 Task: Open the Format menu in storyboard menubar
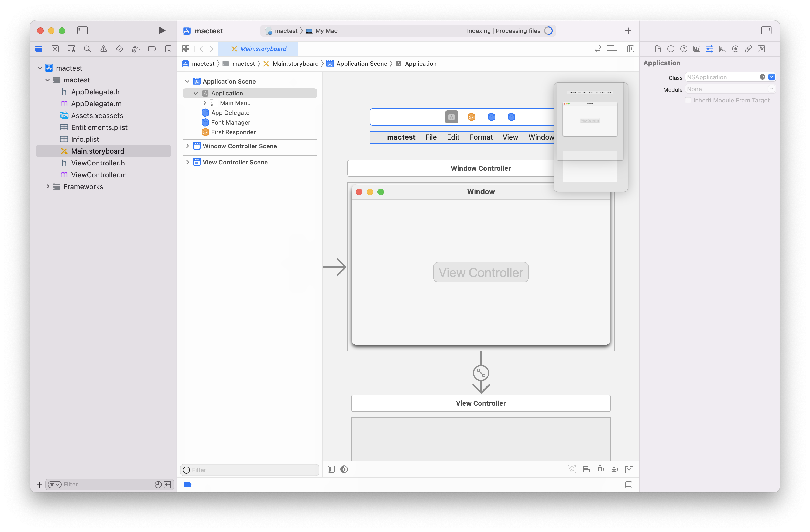coord(481,137)
